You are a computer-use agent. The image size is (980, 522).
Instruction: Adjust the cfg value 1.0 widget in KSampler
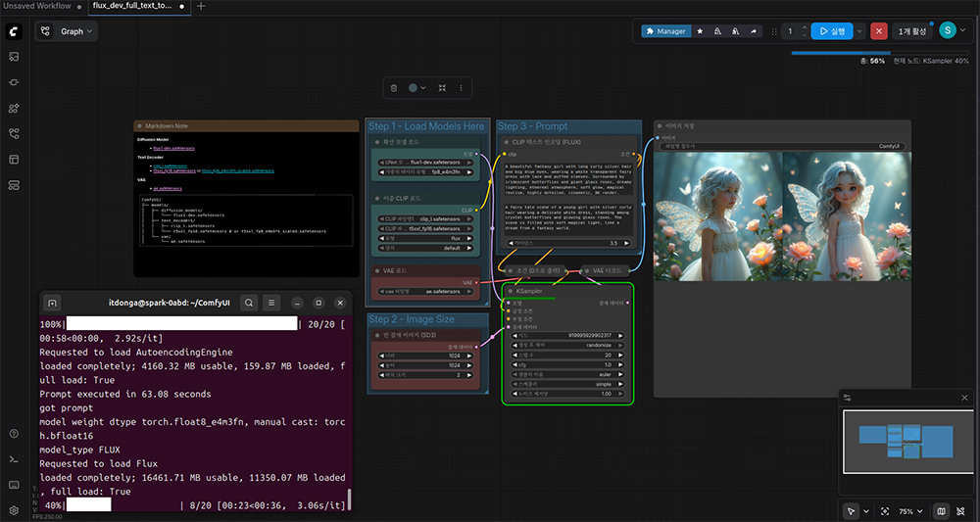pos(567,364)
